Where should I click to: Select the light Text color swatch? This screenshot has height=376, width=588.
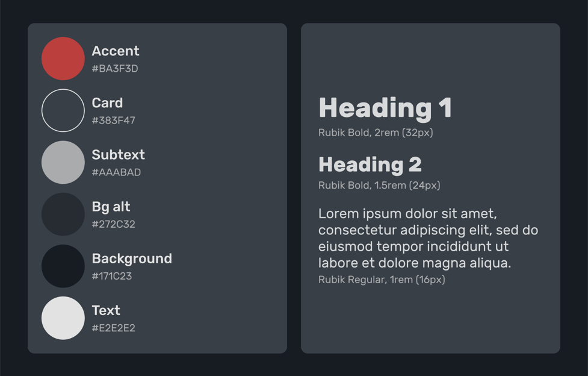click(x=63, y=318)
